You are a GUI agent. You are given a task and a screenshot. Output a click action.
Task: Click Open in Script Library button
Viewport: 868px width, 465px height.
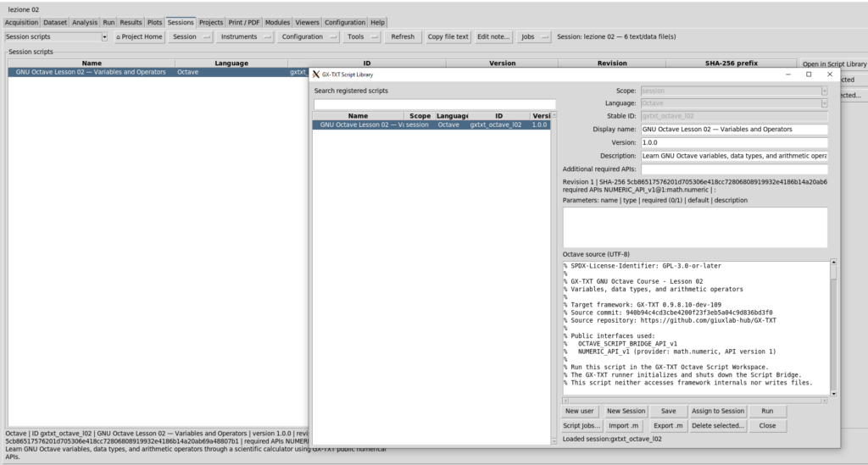pos(834,64)
